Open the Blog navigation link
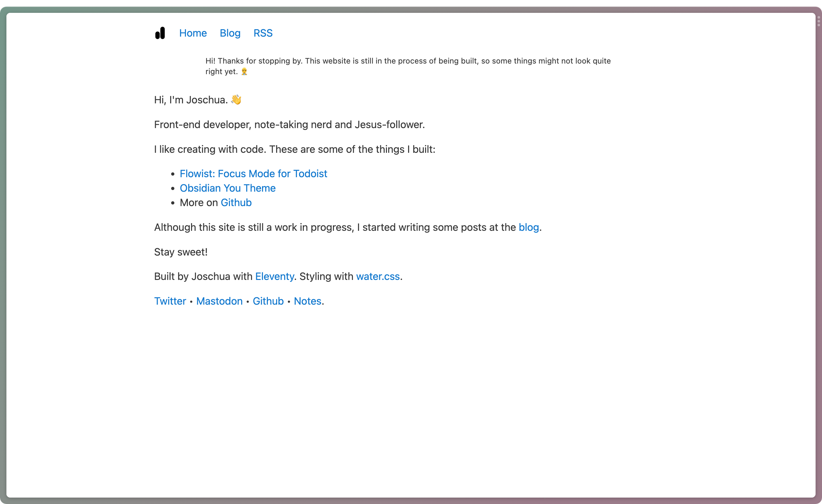Viewport: 822px width, 504px height. 230,33
